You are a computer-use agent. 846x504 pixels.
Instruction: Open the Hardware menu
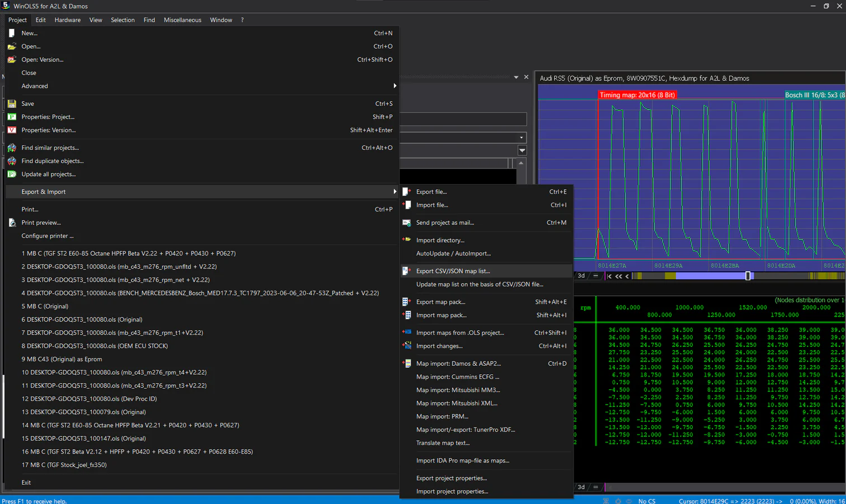coord(68,20)
